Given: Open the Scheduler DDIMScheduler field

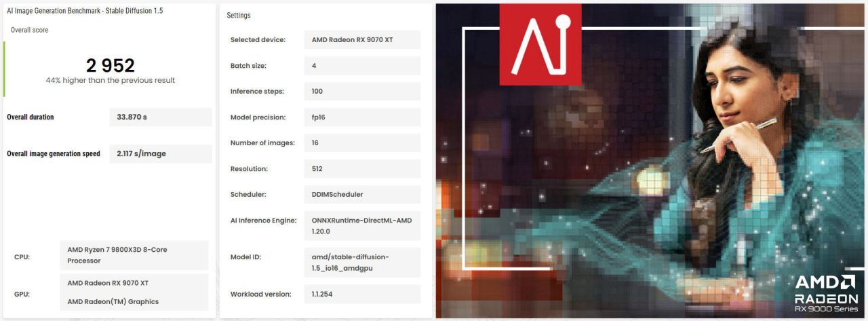Looking at the screenshot, I should (361, 195).
